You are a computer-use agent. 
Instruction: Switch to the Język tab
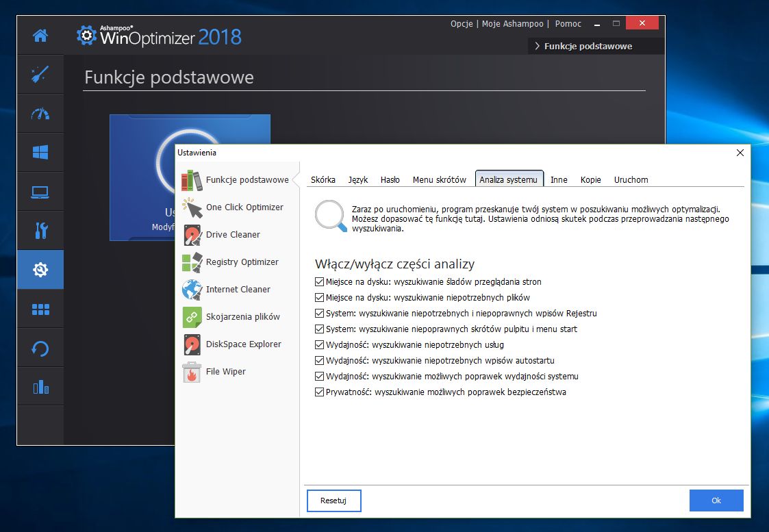pos(358,179)
